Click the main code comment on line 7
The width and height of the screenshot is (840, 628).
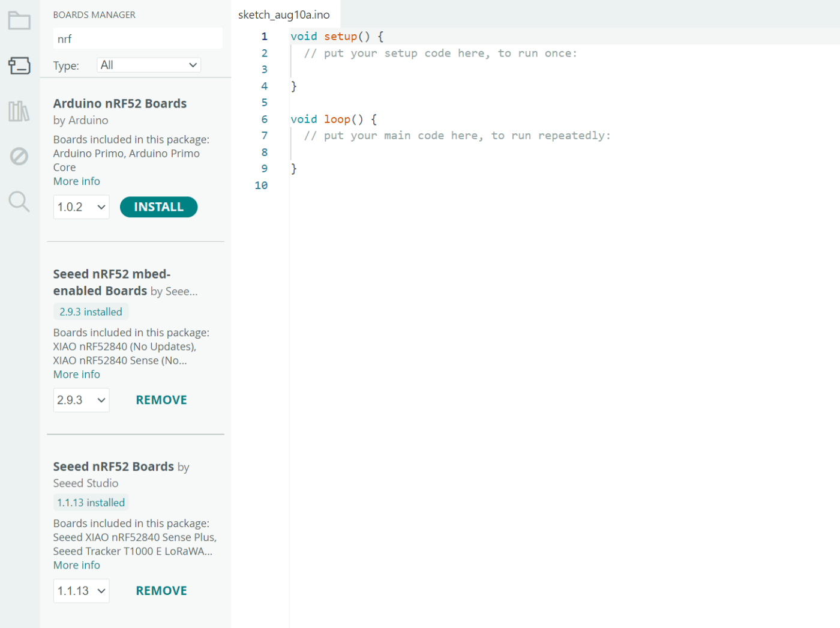457,136
